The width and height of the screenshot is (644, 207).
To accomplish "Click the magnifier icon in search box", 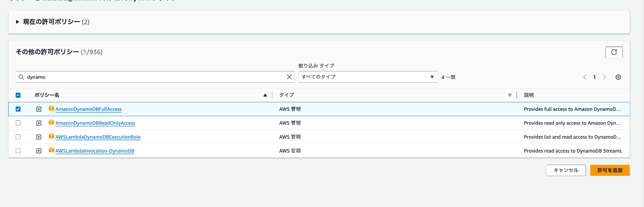I will pos(22,77).
